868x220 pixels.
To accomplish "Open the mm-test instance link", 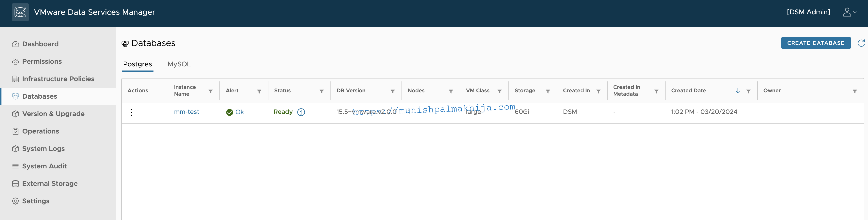I will [x=186, y=112].
